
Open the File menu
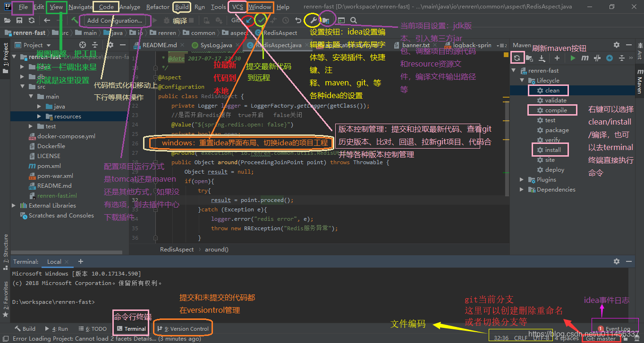[x=23, y=7]
